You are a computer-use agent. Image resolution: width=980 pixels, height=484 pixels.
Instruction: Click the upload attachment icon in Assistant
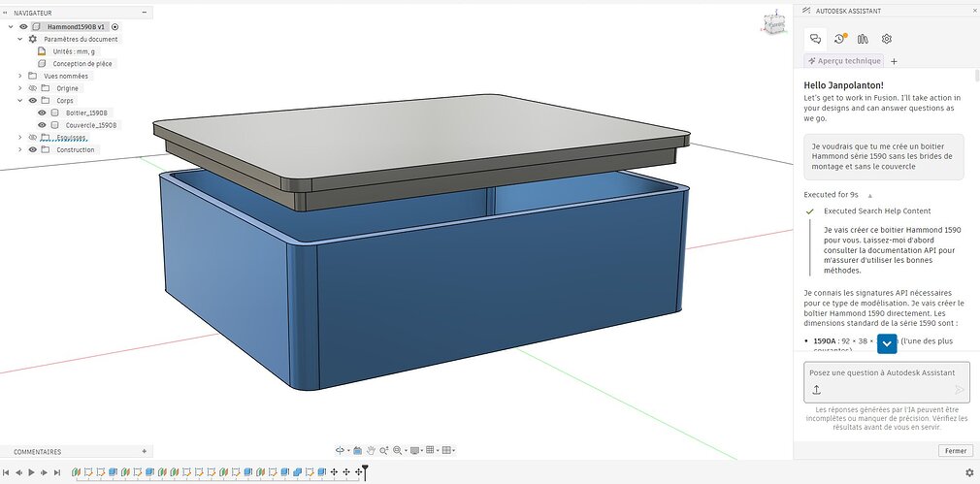[816, 390]
